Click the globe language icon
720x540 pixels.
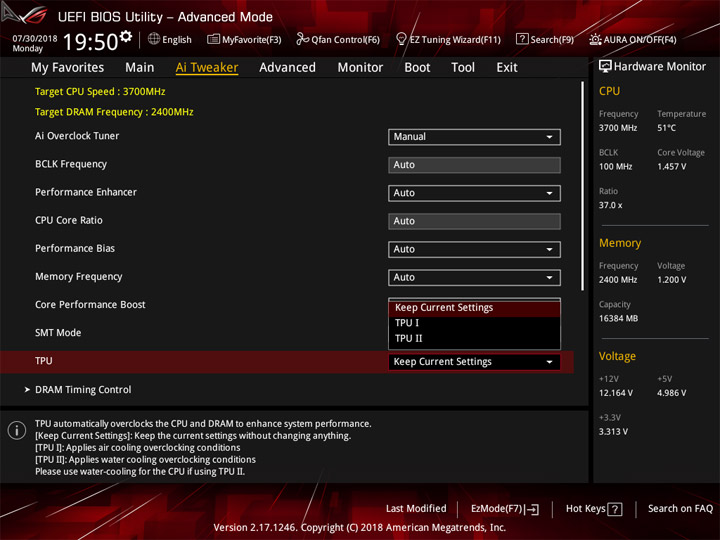pyautogui.click(x=154, y=39)
